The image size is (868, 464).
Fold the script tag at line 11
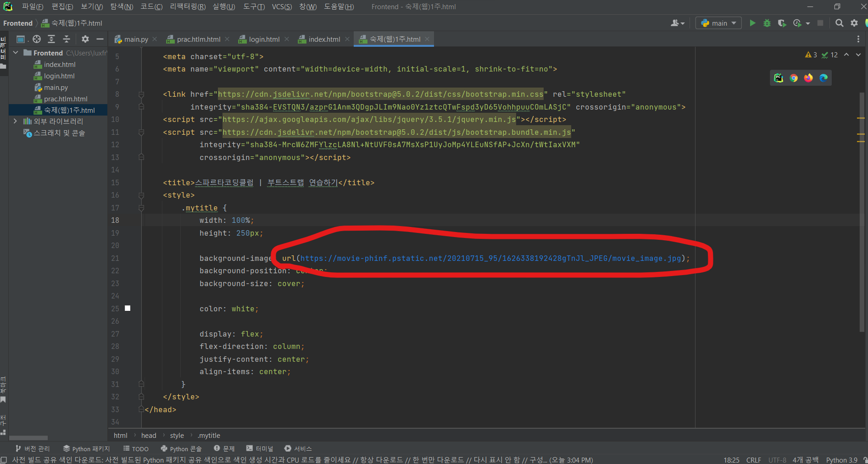click(141, 132)
